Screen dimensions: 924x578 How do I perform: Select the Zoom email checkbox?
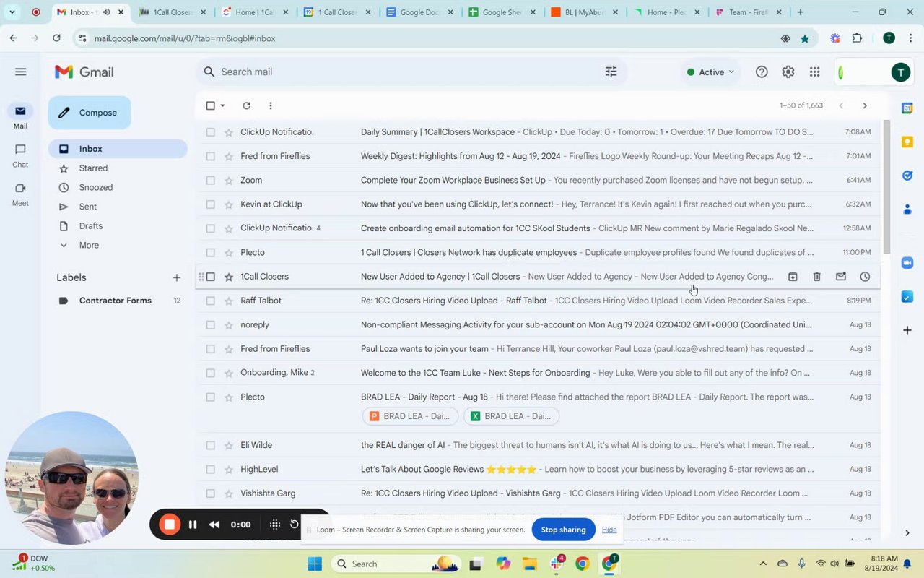point(210,180)
